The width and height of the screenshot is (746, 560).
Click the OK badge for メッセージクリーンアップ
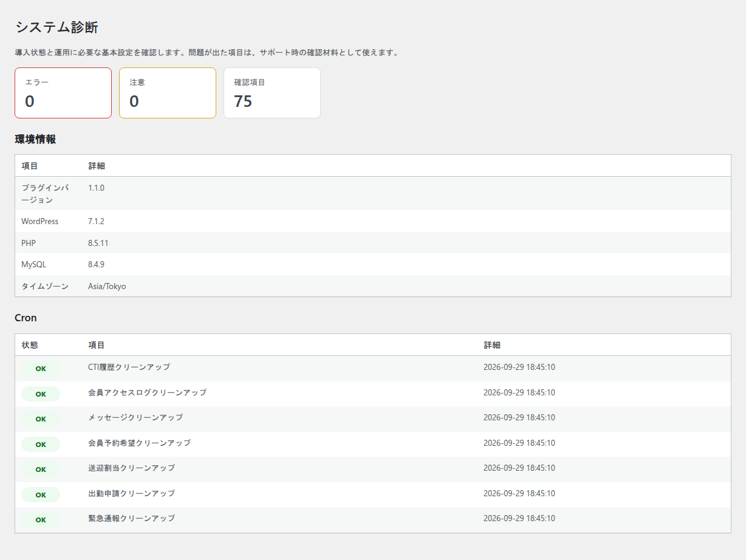41,419
